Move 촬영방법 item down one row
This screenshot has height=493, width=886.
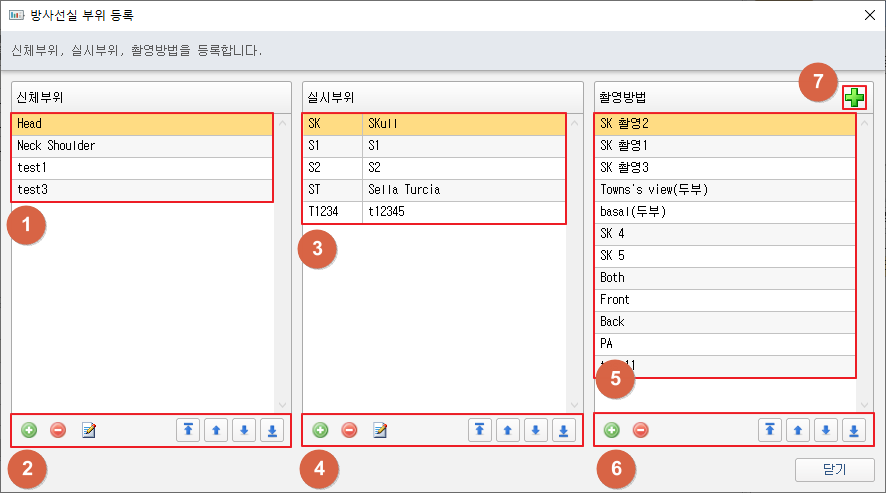(826, 430)
